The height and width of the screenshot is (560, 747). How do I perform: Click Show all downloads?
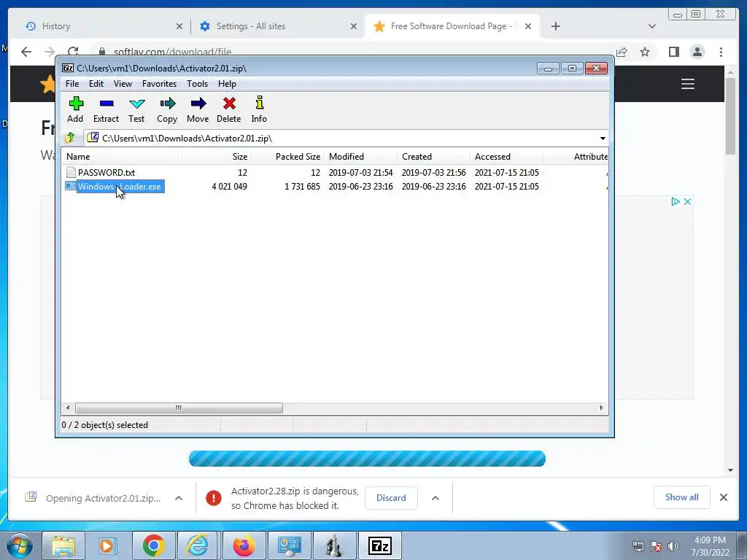point(682,497)
